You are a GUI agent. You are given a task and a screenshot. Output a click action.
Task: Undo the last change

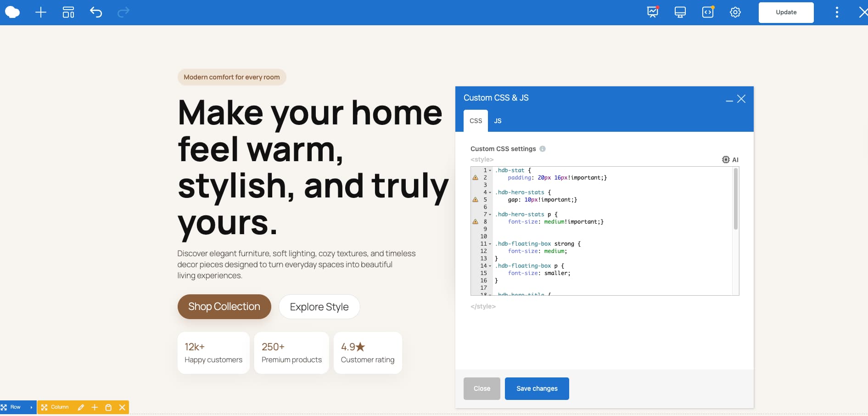[96, 12]
